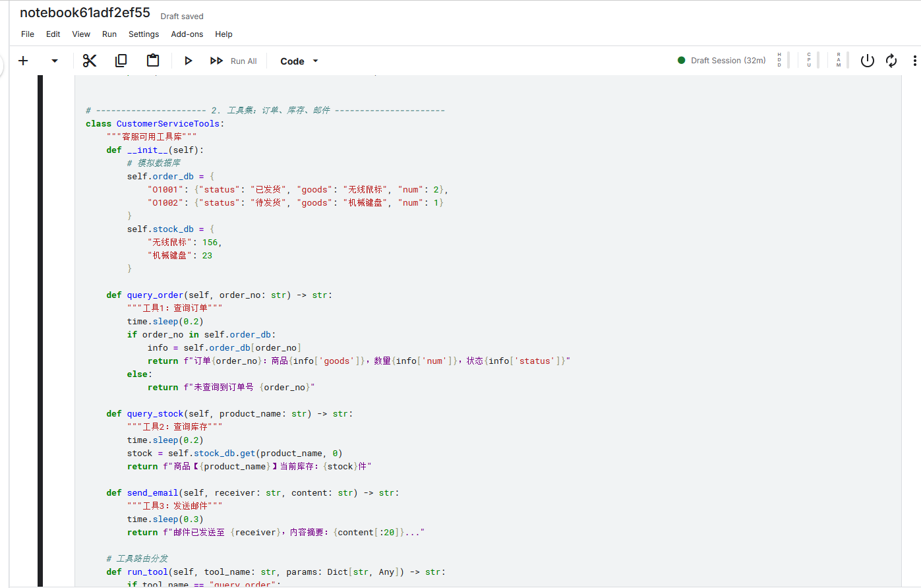Click the 'return f"邮件已发送至' line
The height and width of the screenshot is (588, 921).
click(276, 532)
